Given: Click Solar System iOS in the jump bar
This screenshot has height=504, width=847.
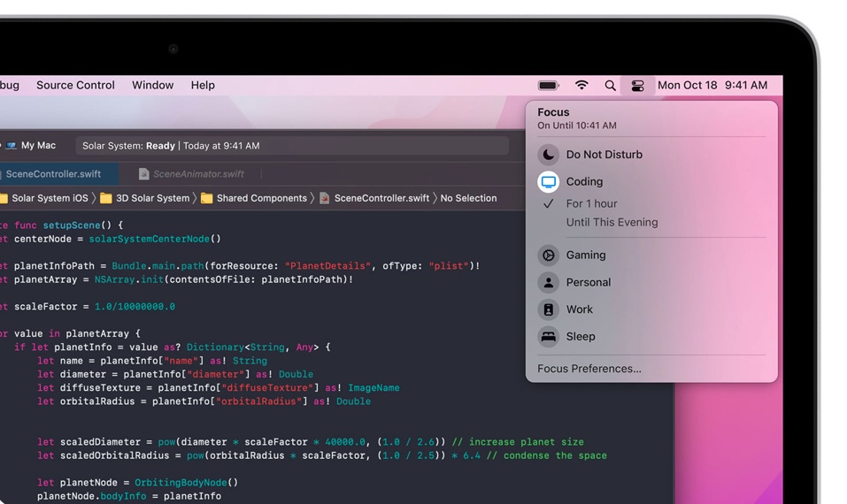Looking at the screenshot, I should 50,198.
